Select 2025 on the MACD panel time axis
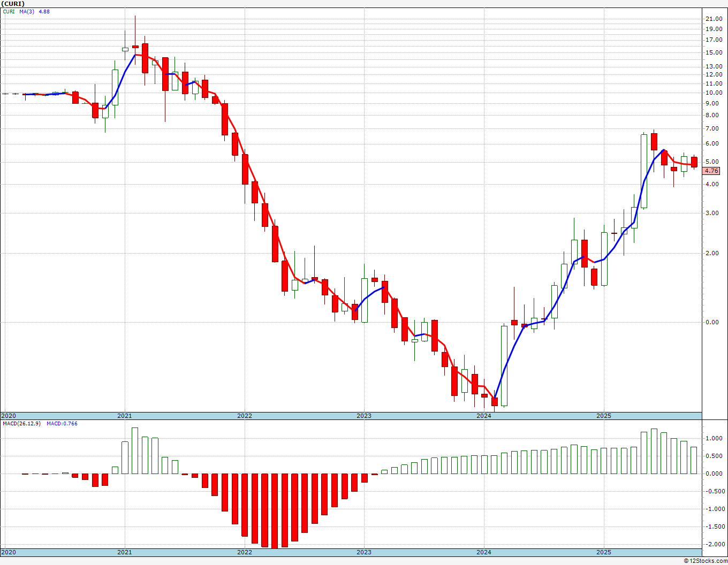 point(604,552)
